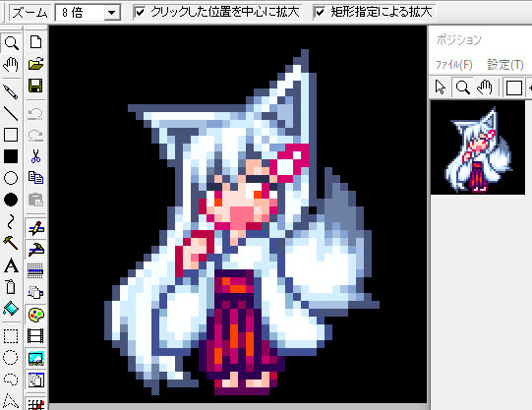The height and width of the screenshot is (410, 532).
Task: Select the text tool letter A
Action: 11,265
